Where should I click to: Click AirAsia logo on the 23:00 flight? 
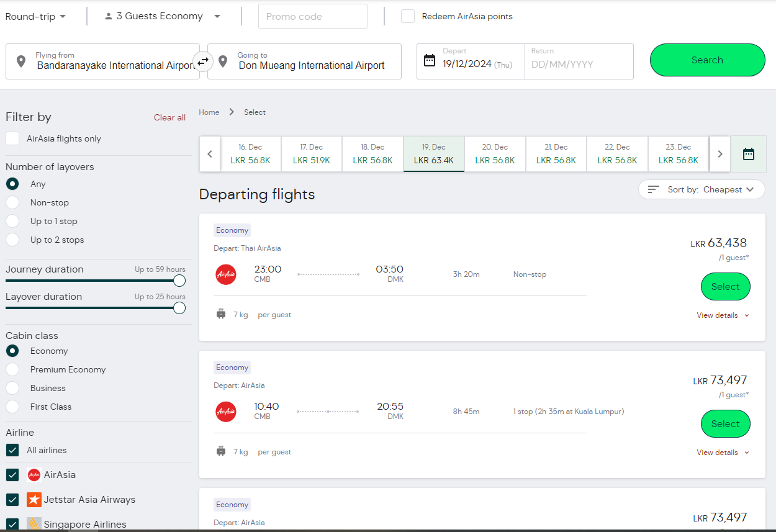pos(226,274)
